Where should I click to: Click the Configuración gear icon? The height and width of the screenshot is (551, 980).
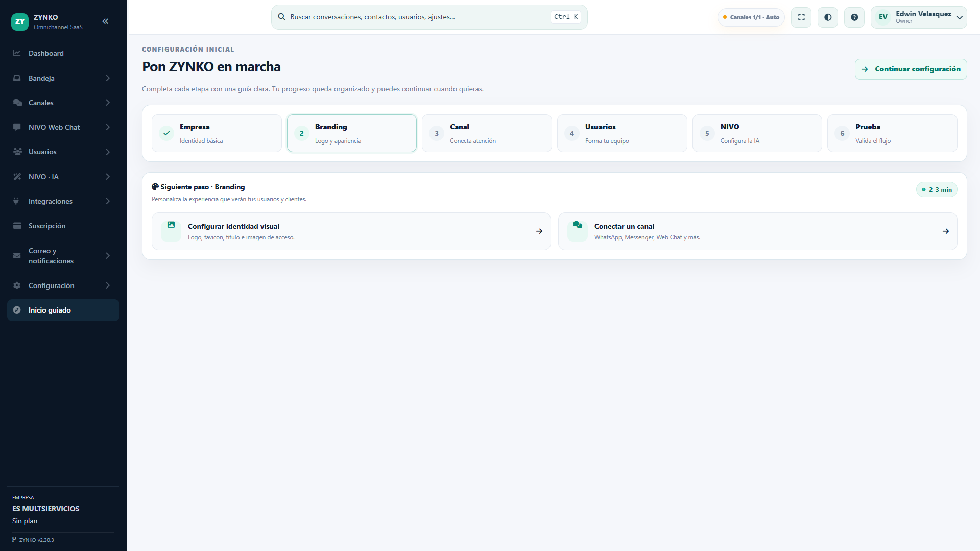click(x=17, y=285)
